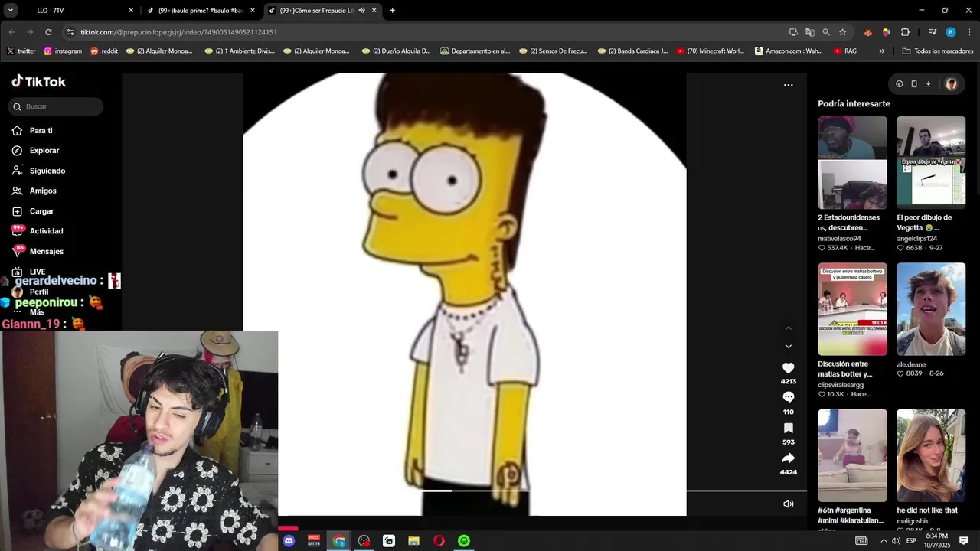The height and width of the screenshot is (551, 980).
Task: Open 'he did not like that' thumbnail
Action: pos(931,455)
